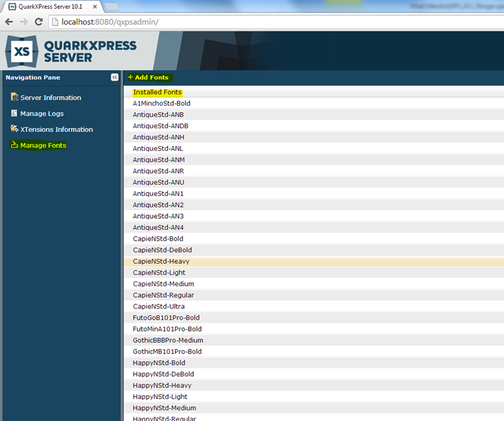Select AntiqueStd-ANDB font row
The width and height of the screenshot is (504, 421).
coord(314,126)
